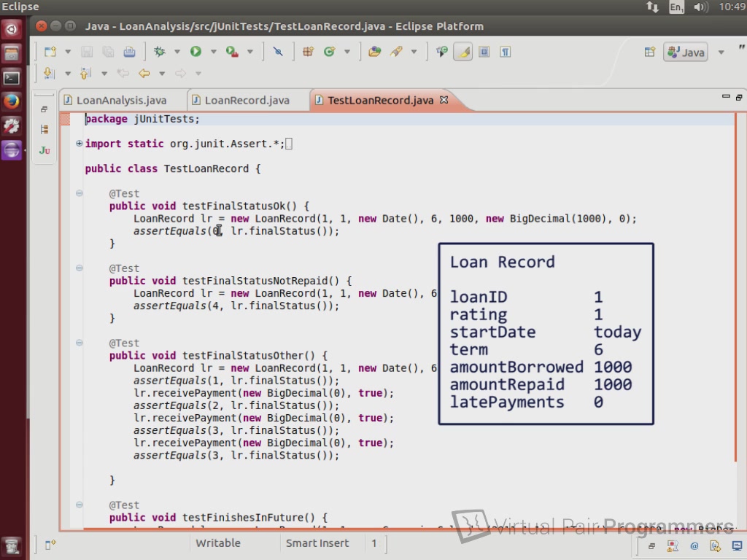The image size is (747, 560).
Task: Click the Print icon in toolbar
Action: [129, 52]
